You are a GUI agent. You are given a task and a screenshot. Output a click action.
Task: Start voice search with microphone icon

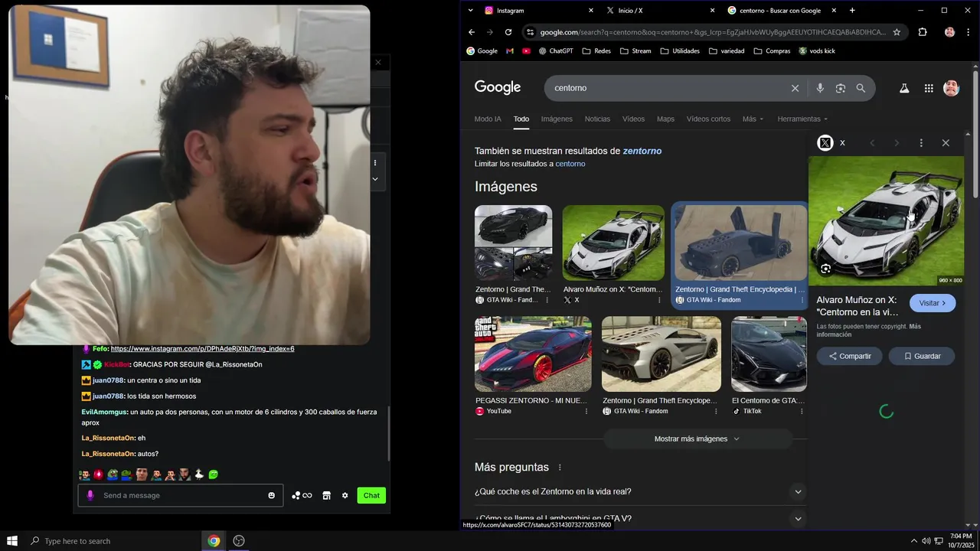coord(820,88)
